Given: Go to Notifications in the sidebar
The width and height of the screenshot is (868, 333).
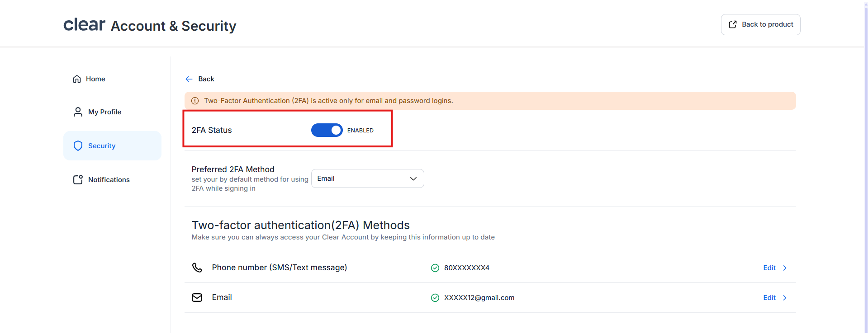Looking at the screenshot, I should tap(109, 180).
